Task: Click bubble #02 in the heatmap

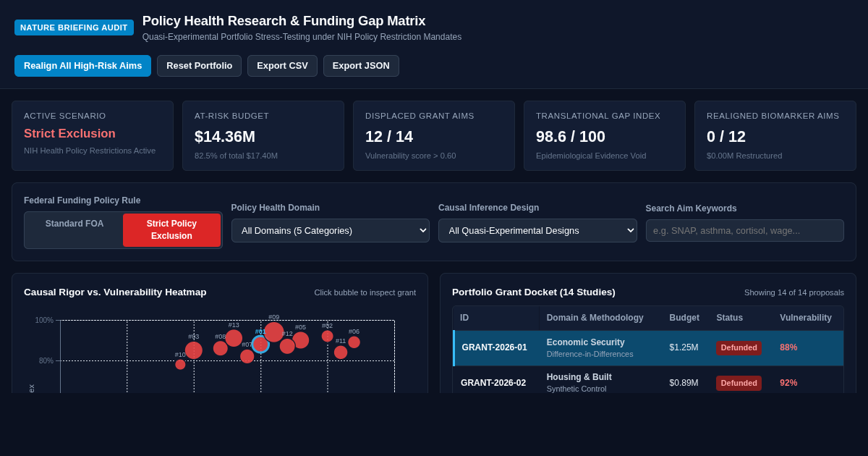Action: (x=328, y=336)
